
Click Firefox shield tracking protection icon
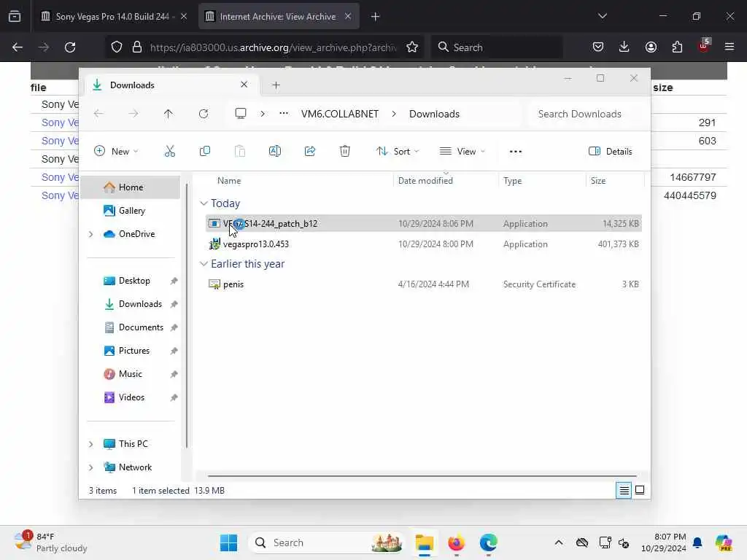click(x=117, y=47)
